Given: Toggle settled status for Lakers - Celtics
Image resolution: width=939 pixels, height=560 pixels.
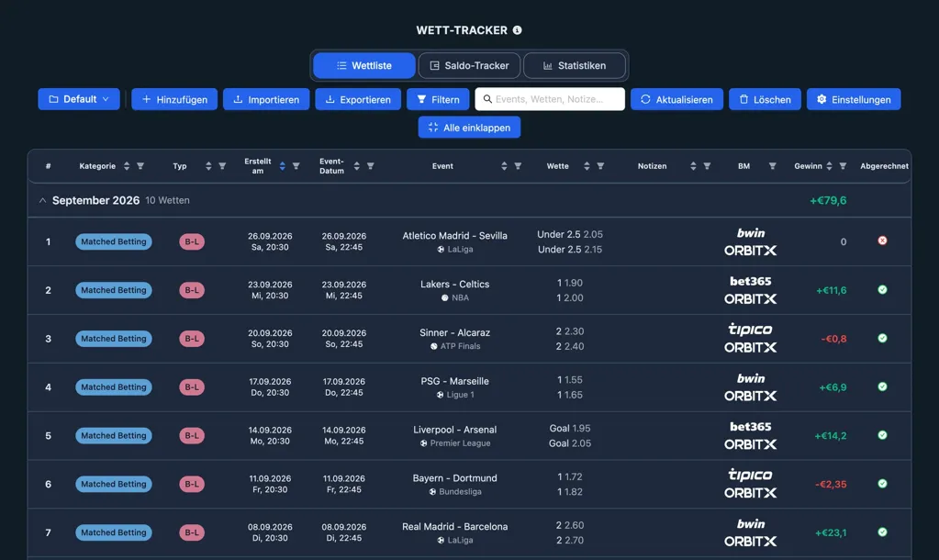Looking at the screenshot, I should [882, 289].
